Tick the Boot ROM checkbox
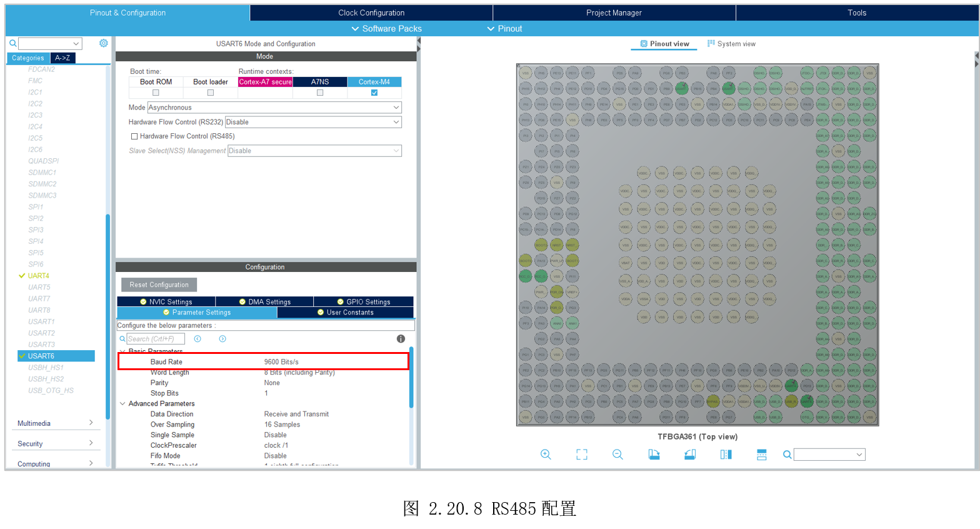The image size is (980, 529). point(156,93)
